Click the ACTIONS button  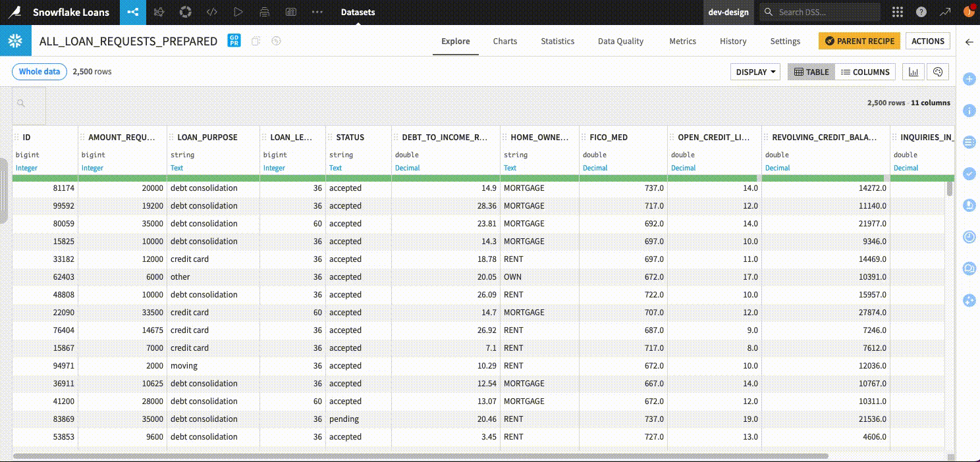[928, 41]
